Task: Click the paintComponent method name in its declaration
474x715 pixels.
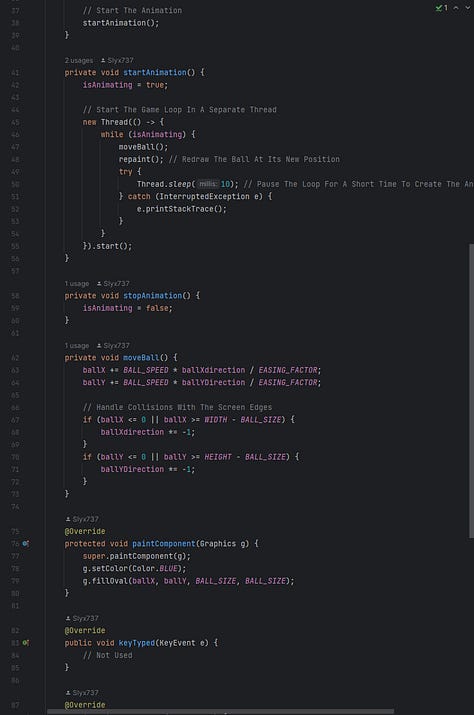Action: coord(163,544)
